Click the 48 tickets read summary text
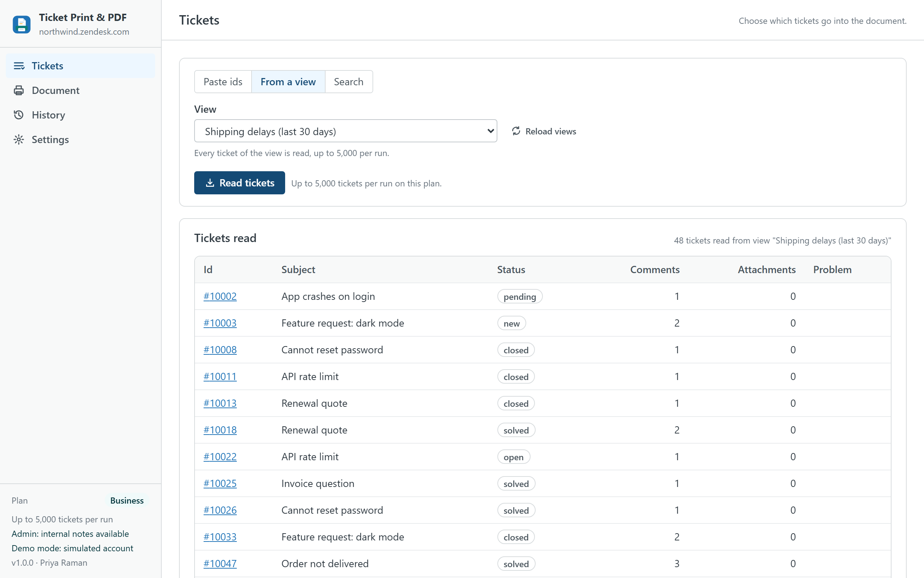Screen dimensions: 924x578 tap(783, 241)
